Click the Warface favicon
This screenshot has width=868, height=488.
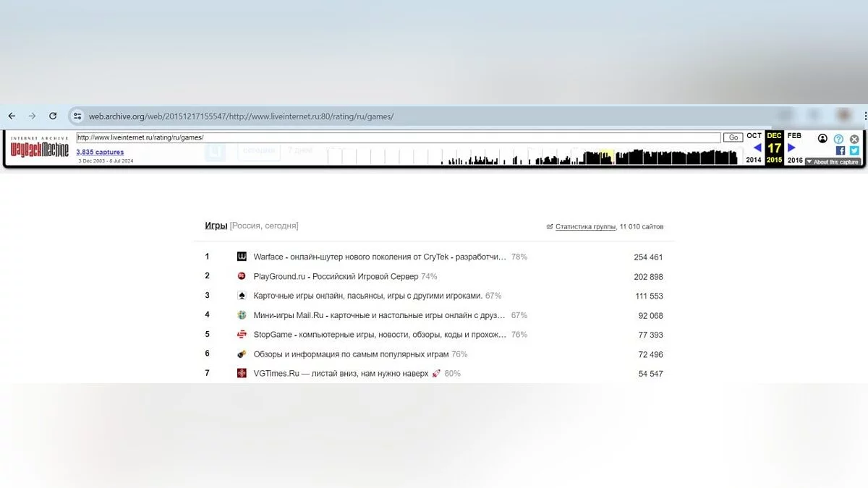click(242, 257)
